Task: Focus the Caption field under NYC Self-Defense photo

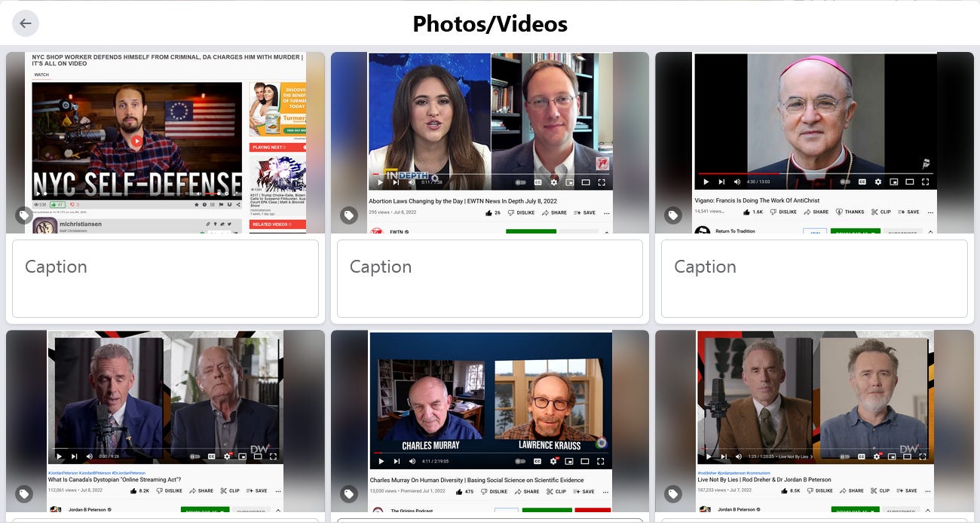Action: [165, 279]
